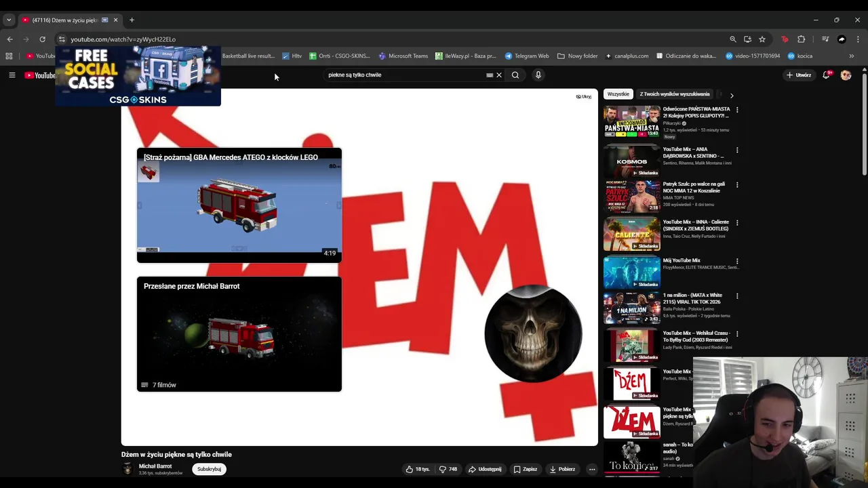Open account avatar menu in YouTube header
Viewport: 868px width, 488px height.
pos(846,75)
